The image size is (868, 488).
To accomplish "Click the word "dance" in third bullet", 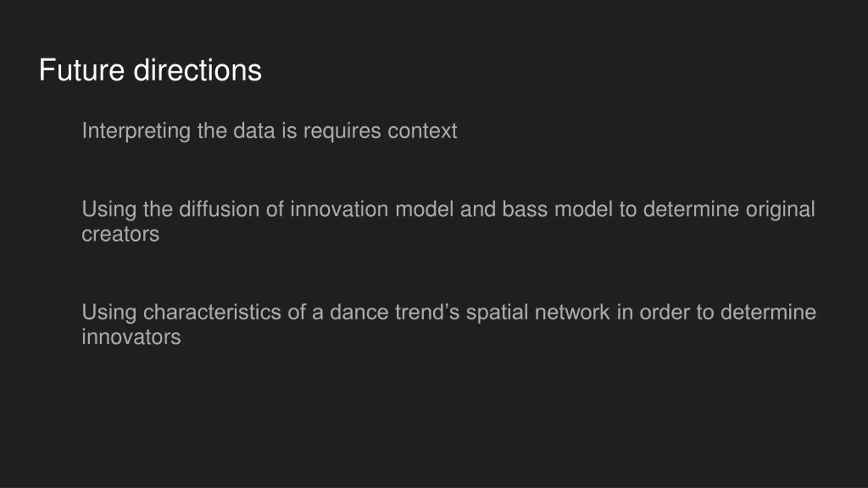I will tap(359, 312).
